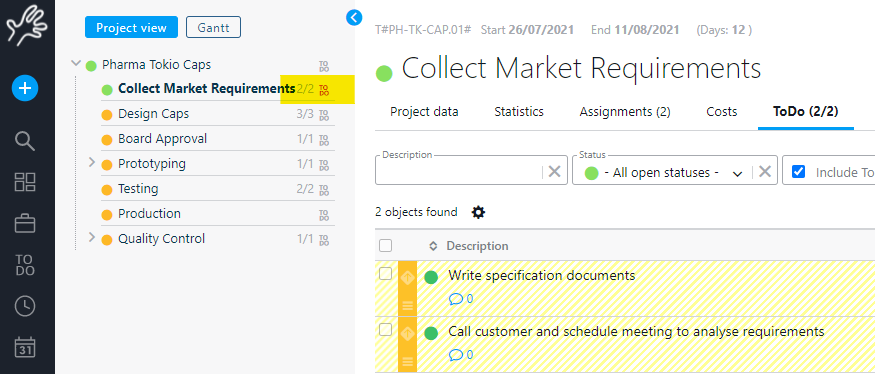875x374 pixels.
Task: Open the timesheet clock icon in sidebar
Action: [x=25, y=306]
